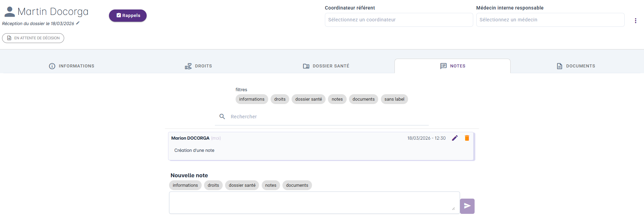Toggle the 'sans label' filter chip
This screenshot has height=222, width=644.
point(394,99)
